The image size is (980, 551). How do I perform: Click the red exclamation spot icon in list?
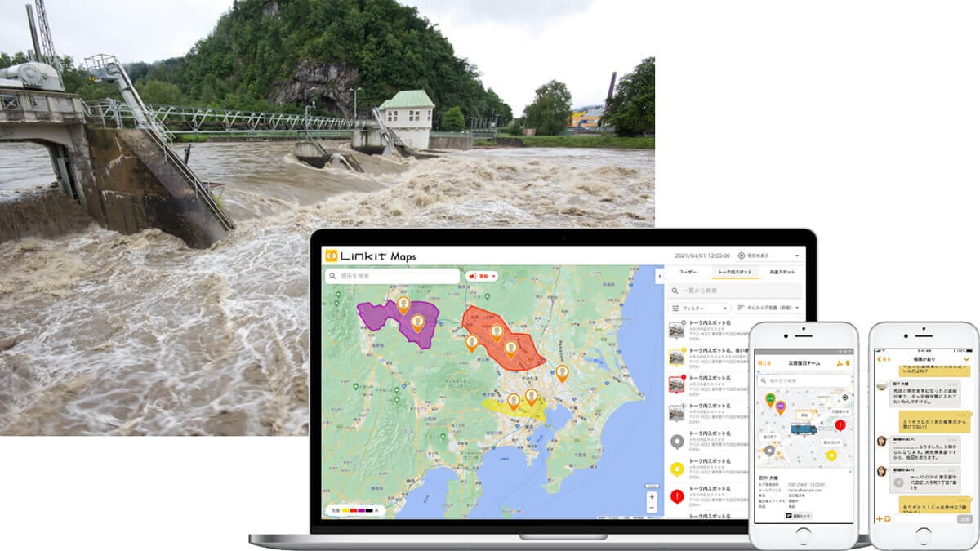(677, 495)
